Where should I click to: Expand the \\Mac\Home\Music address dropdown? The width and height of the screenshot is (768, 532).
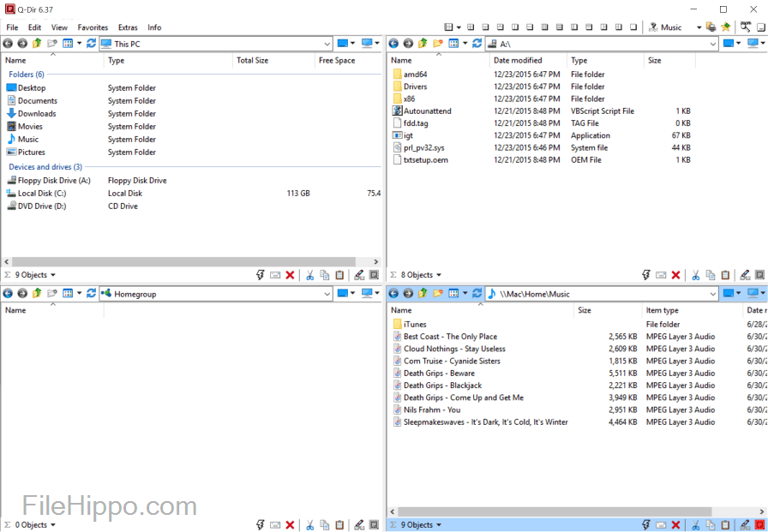[713, 294]
